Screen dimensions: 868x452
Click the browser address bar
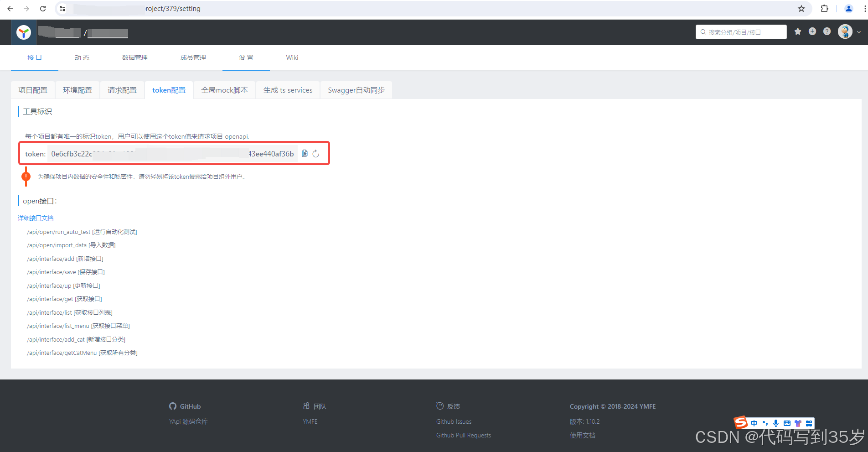click(x=433, y=9)
